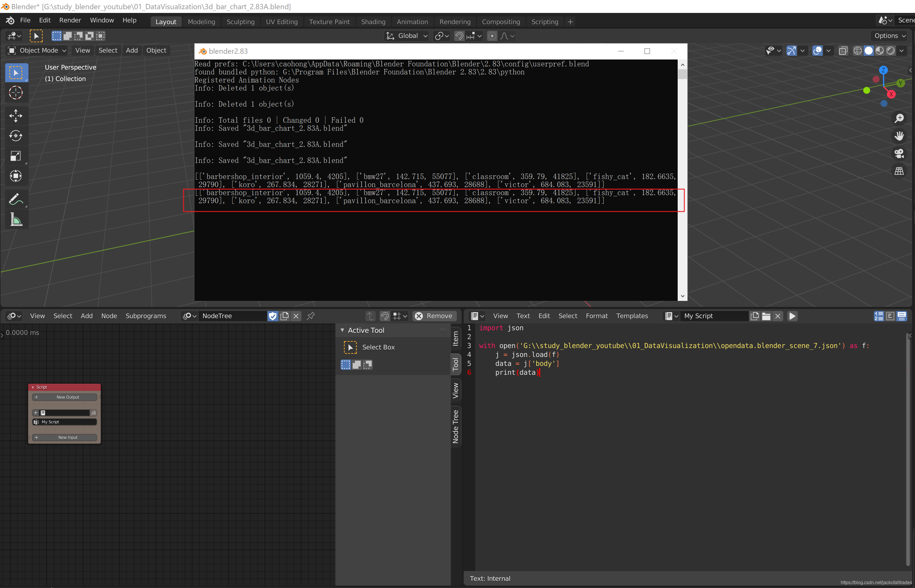
Task: Open the Templates menu in text editor
Action: [x=631, y=316]
